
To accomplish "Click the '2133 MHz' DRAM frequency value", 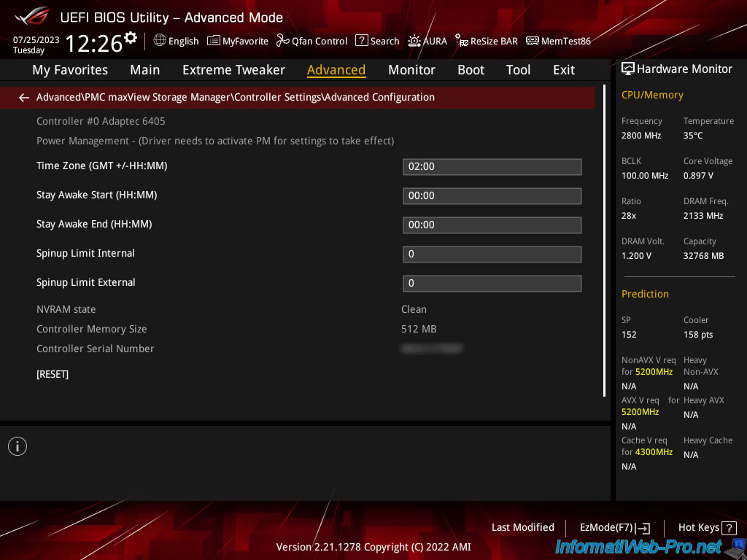I will tap(703, 216).
